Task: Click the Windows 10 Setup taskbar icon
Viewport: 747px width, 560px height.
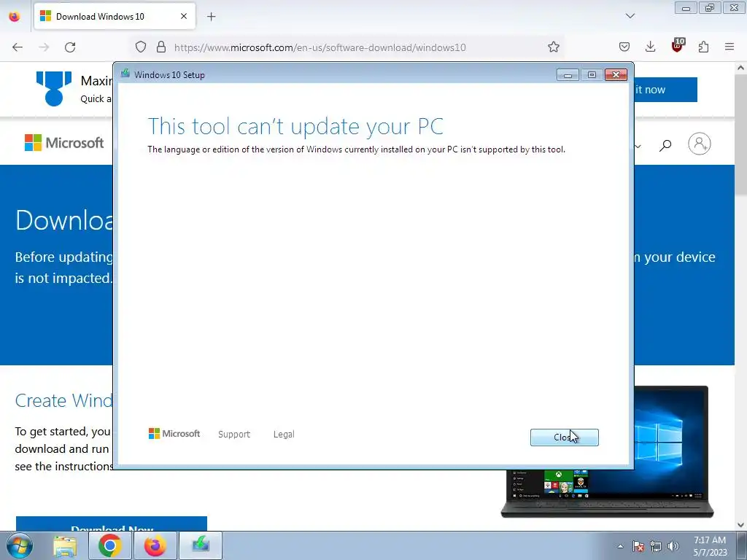Action: (201, 545)
